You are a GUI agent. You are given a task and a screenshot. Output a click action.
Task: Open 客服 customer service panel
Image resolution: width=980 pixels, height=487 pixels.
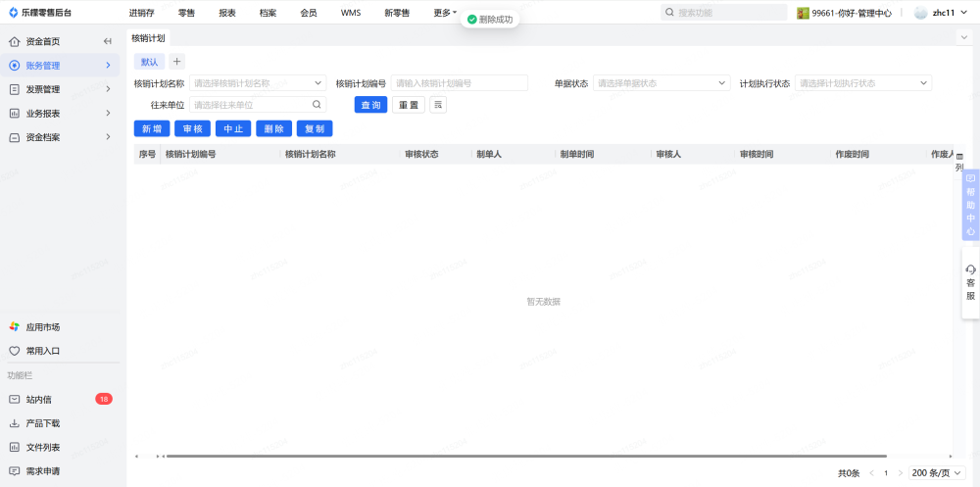tap(970, 282)
